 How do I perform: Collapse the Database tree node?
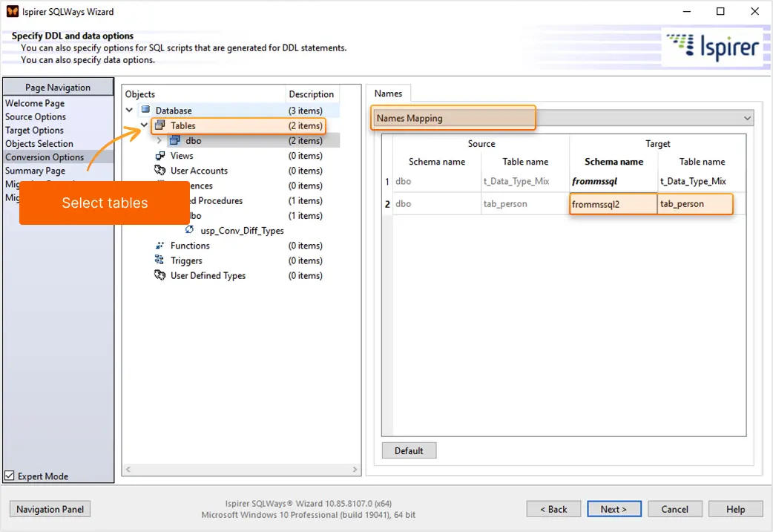129,110
